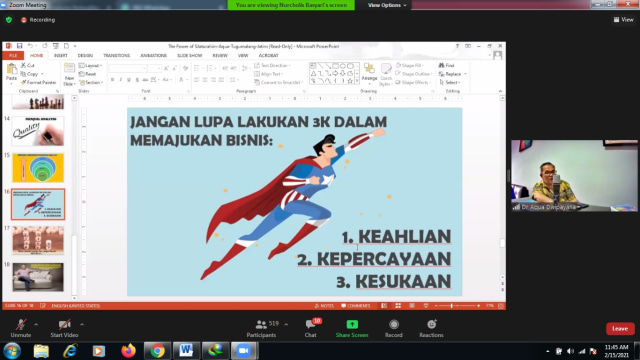Open the ACROBAT ribbon tab
The width and height of the screenshot is (640, 360).
pyautogui.click(x=268, y=56)
